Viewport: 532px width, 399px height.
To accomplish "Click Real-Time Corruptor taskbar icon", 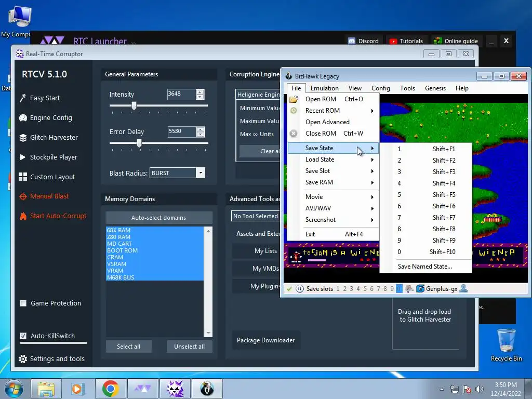I will pyautogui.click(x=175, y=389).
